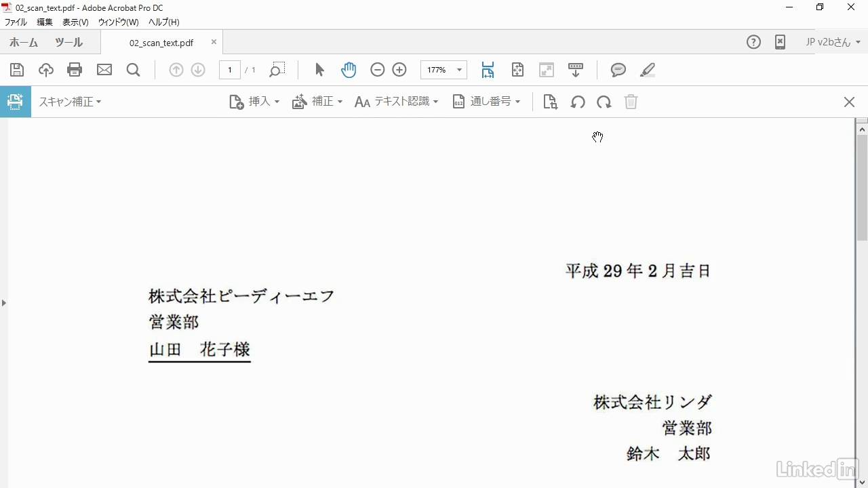Click the cloud upload icon
This screenshot has width=868, height=488.
click(x=45, y=70)
